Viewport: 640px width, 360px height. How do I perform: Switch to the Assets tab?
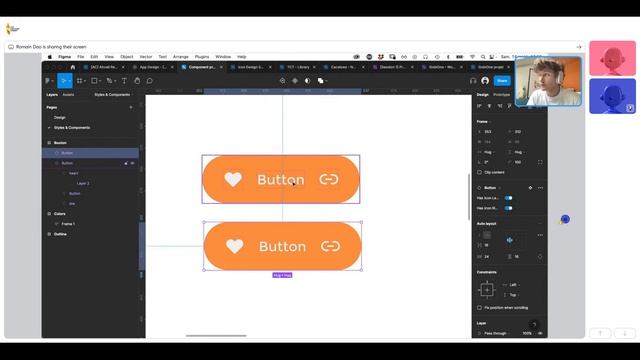[x=68, y=95]
